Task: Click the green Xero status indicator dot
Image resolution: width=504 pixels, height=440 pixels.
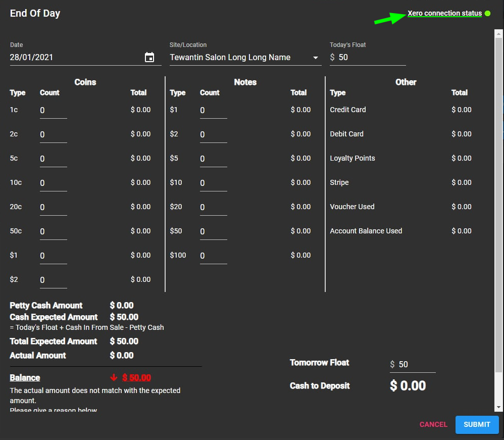Action: point(487,14)
